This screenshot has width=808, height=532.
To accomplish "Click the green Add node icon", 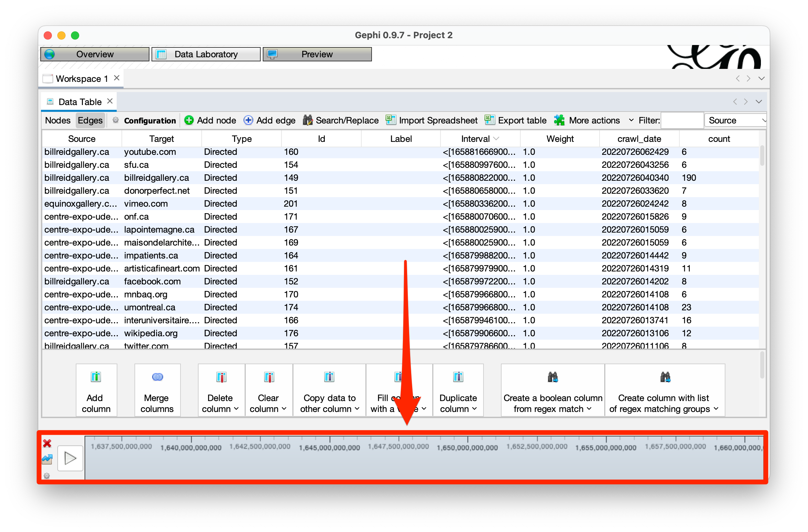I will [x=189, y=120].
